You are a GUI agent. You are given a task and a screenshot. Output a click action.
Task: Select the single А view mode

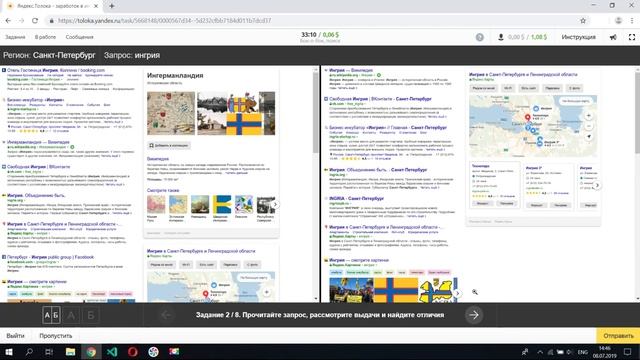point(71,315)
